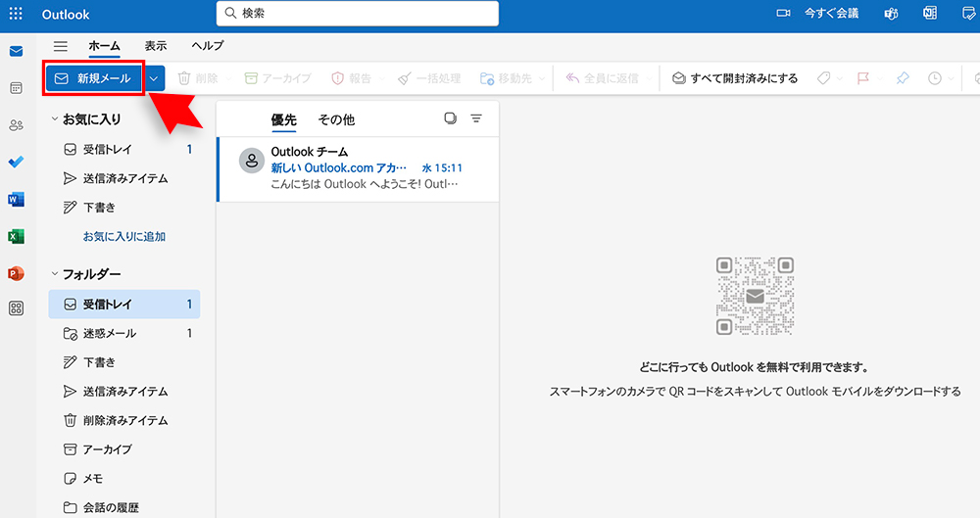The width and height of the screenshot is (980, 518).
Task: Click the video camera meeting icon
Action: click(783, 13)
